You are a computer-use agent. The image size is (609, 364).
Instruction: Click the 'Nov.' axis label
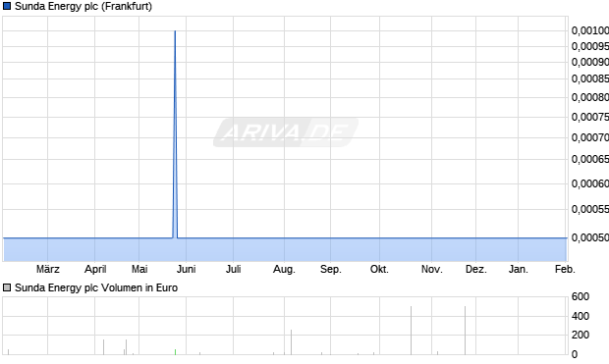(432, 269)
